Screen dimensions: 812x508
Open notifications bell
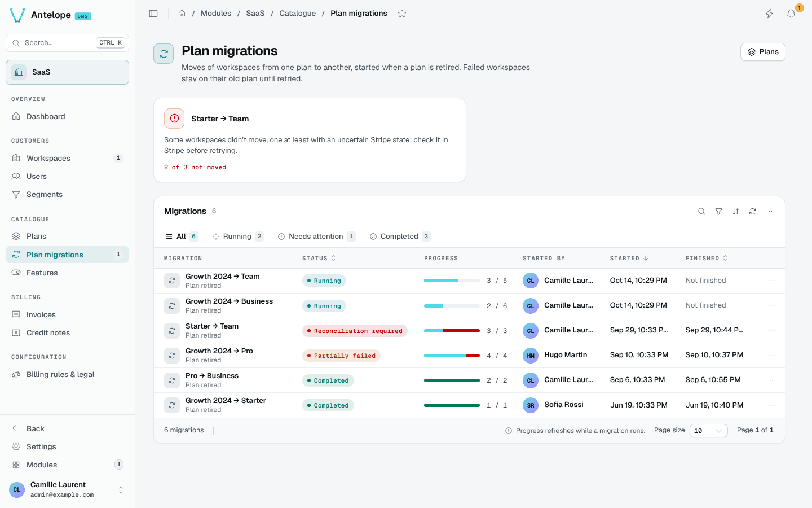(791, 14)
